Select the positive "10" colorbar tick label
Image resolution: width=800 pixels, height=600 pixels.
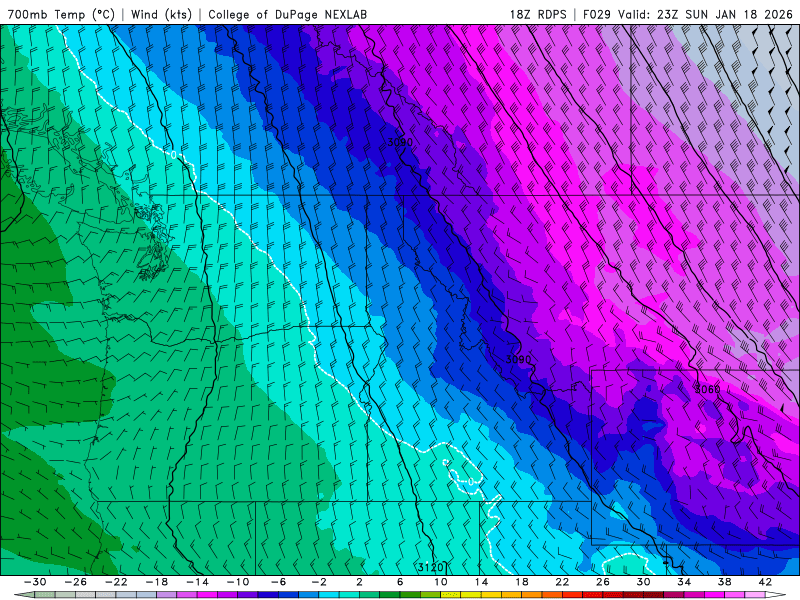(441, 582)
